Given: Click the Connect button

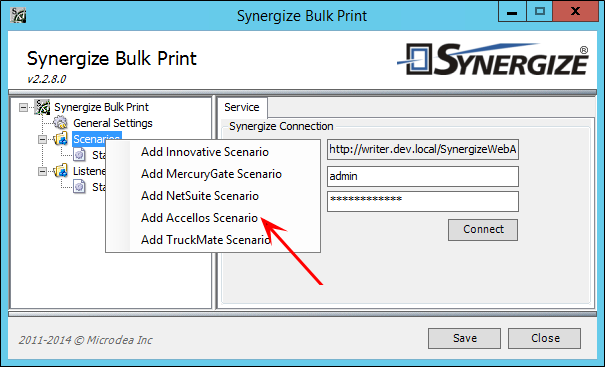Looking at the screenshot, I should 483,230.
